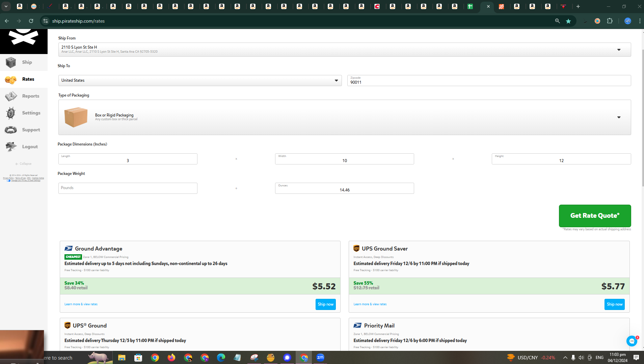This screenshot has width=644, height=364.
Task: Open the Chrome three-dot menu
Action: click(x=640, y=21)
